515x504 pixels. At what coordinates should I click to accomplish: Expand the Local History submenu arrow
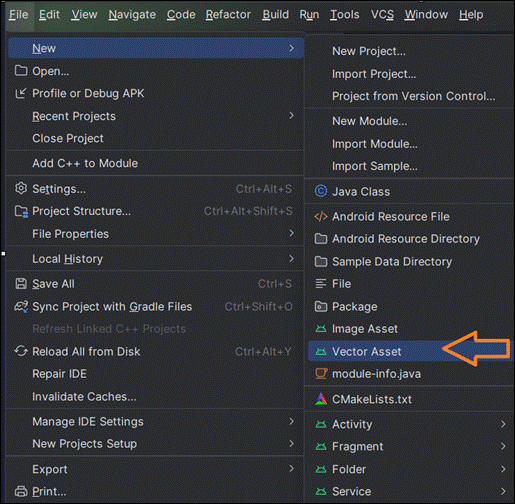291,259
